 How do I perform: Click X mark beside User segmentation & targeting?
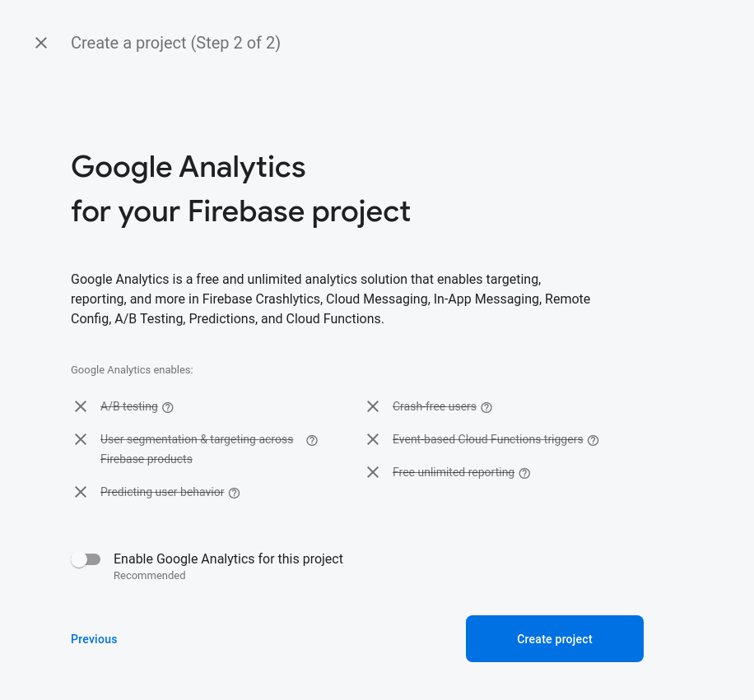point(81,439)
